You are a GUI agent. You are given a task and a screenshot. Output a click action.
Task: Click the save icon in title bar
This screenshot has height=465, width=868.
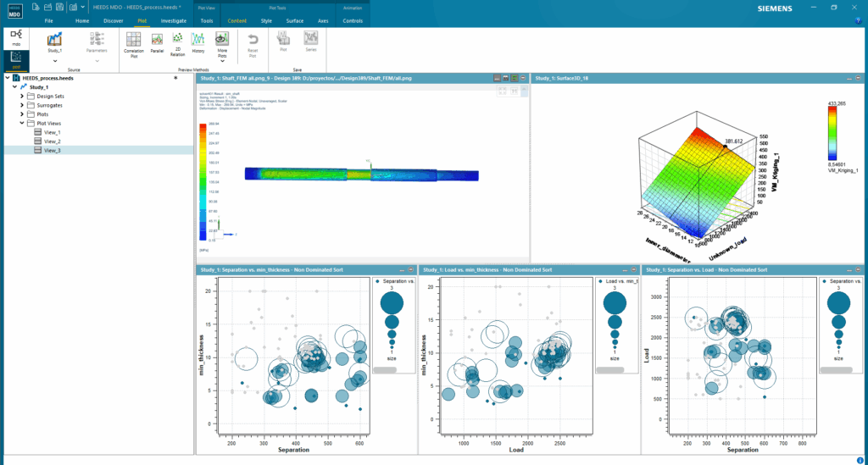click(x=61, y=7)
